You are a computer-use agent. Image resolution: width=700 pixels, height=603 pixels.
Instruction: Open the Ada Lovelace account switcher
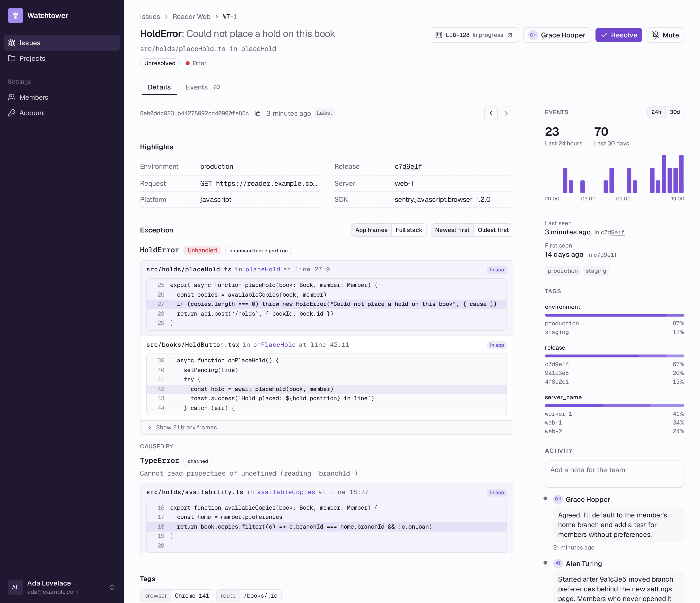62,587
